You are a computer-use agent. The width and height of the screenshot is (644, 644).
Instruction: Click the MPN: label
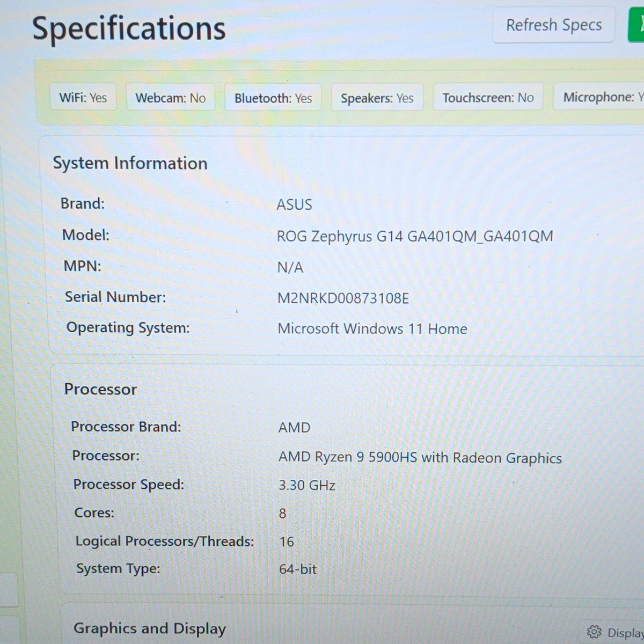pos(82,266)
